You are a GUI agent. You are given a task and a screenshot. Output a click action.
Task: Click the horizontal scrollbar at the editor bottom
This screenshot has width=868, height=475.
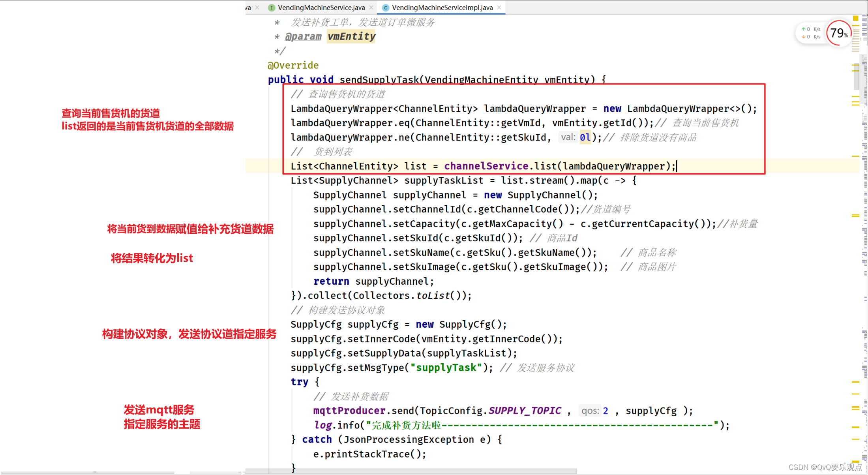(411, 471)
